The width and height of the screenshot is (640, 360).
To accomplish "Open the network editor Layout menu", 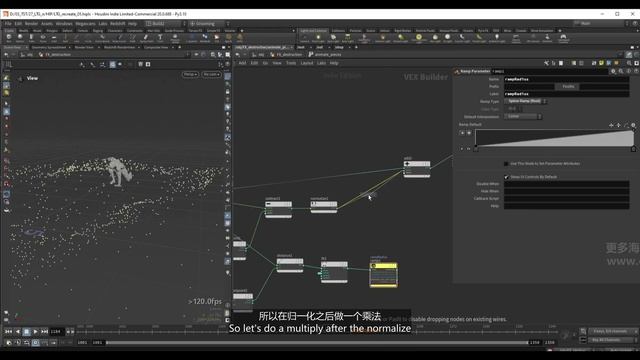I will [x=307, y=63].
